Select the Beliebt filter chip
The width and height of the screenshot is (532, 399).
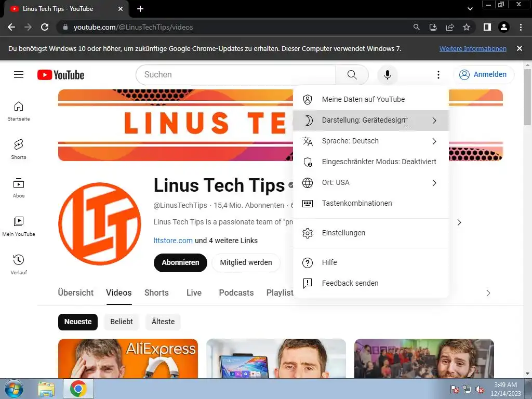(122, 322)
